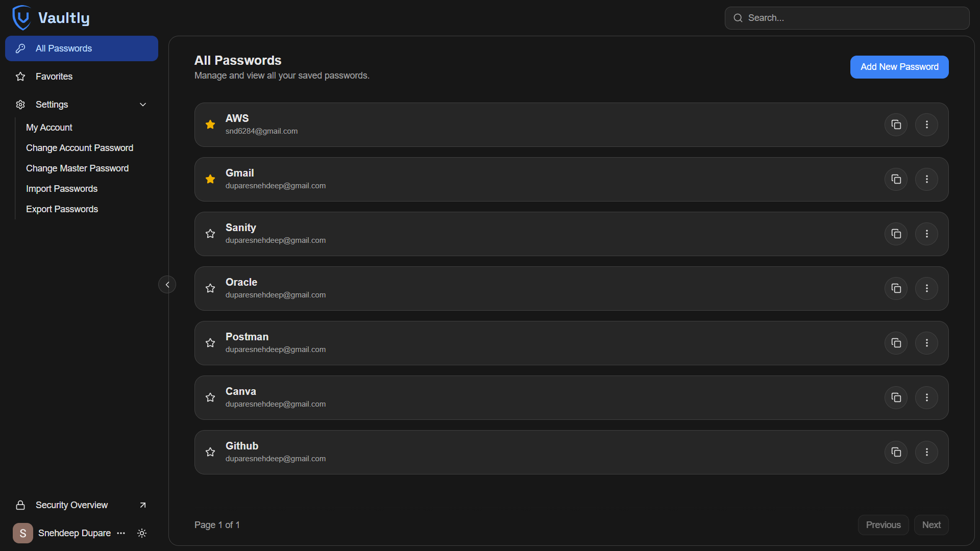Screen dimensions: 980x551
Task: Open Change Master Password link
Action: point(77,168)
